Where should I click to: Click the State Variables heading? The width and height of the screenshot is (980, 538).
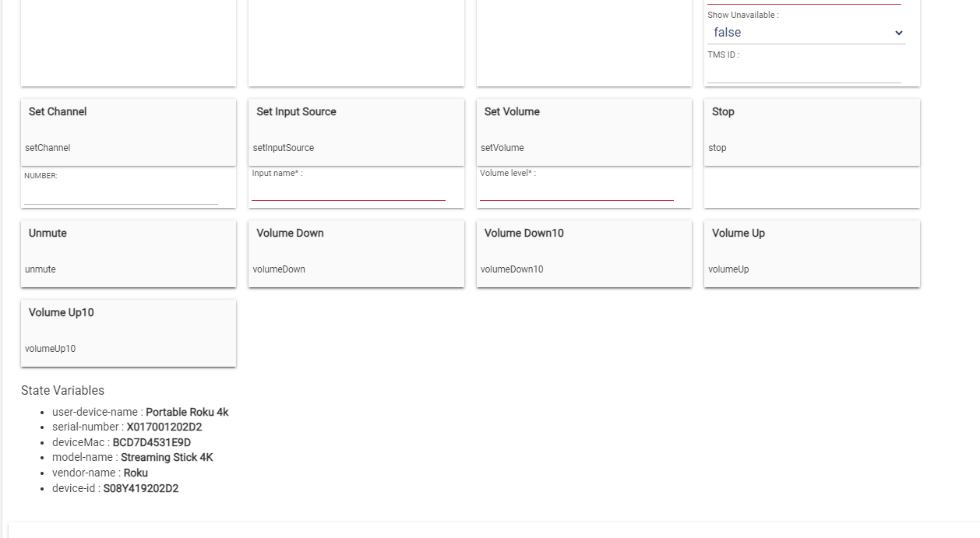(x=62, y=391)
